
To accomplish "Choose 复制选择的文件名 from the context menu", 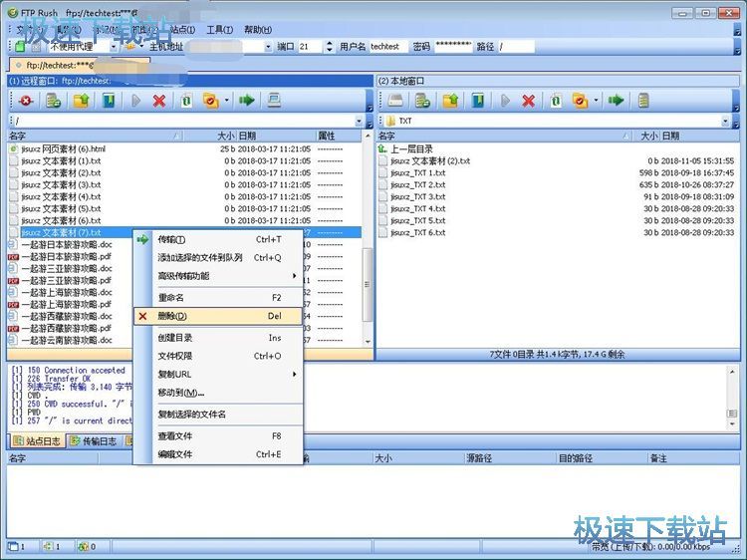I will pyautogui.click(x=218, y=415).
